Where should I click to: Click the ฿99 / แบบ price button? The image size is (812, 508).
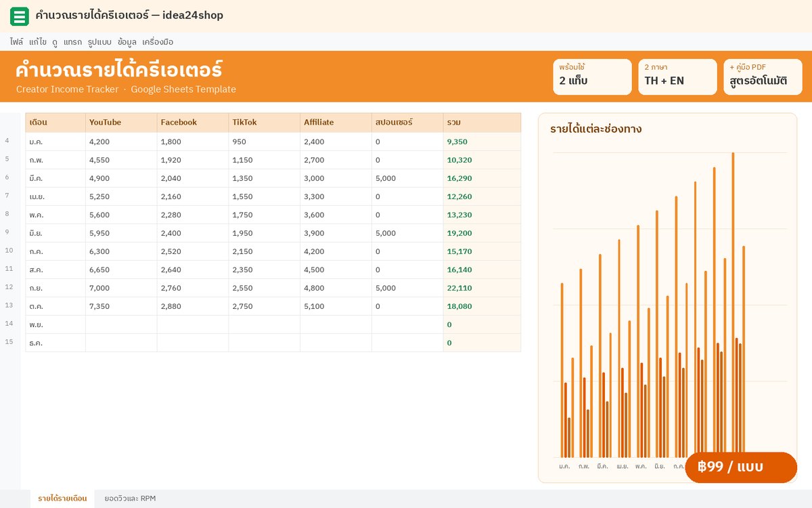741,467
